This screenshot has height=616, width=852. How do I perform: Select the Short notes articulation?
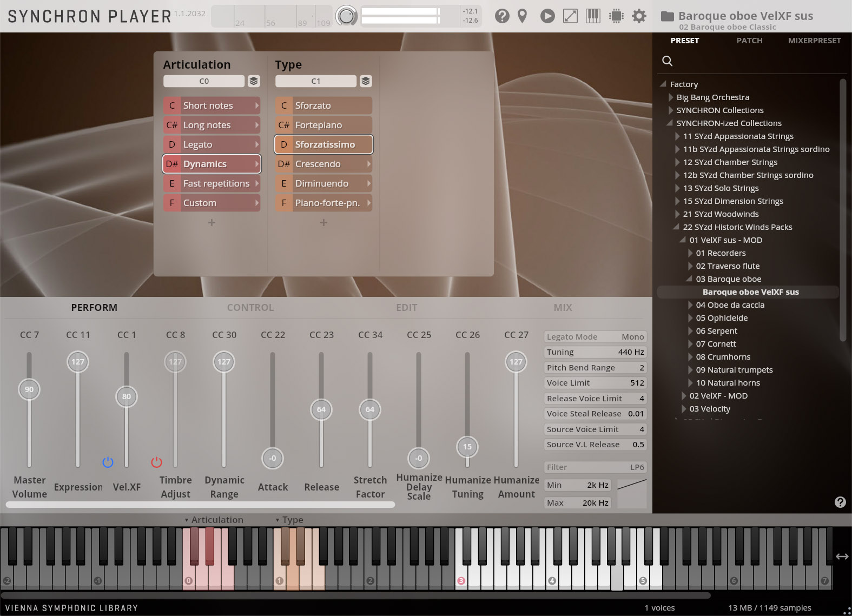coord(212,105)
